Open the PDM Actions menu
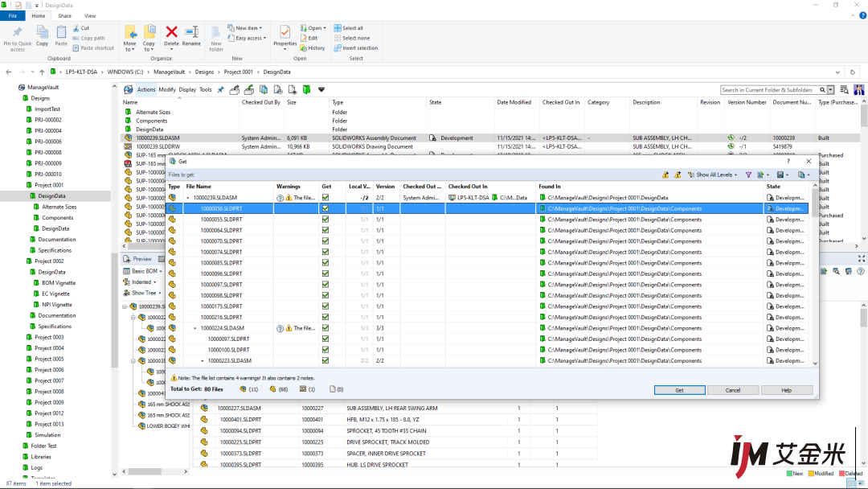868x489 pixels. (x=146, y=90)
